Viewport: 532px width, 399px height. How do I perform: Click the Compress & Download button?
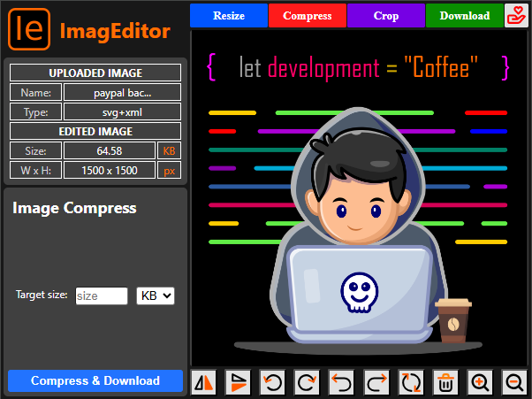95,380
